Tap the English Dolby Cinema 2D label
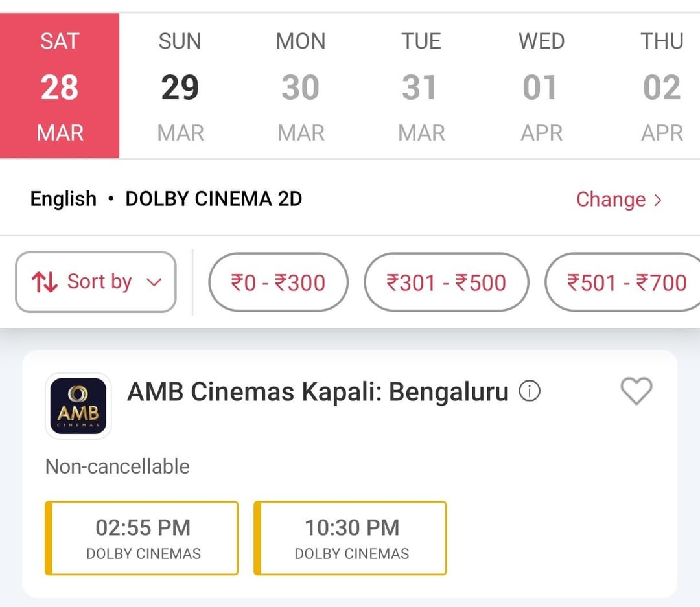 [x=166, y=199]
